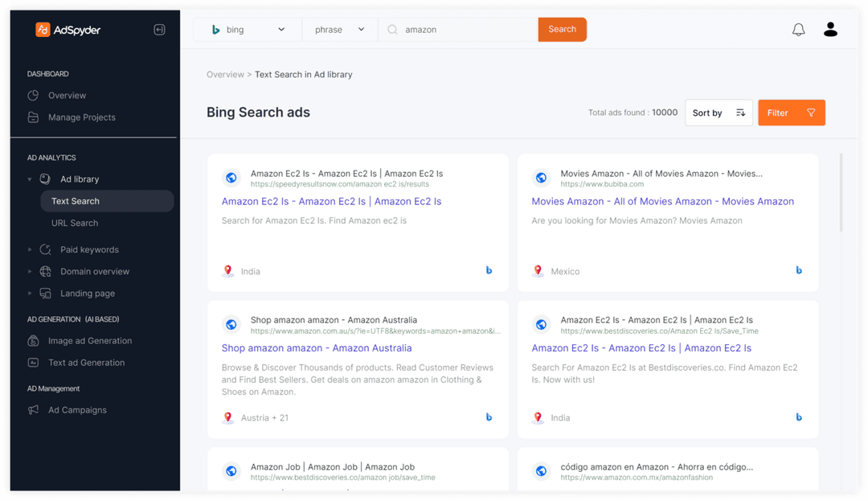Screen dimensions: 868x501
Task: Click the orange Search button
Action: click(562, 28)
